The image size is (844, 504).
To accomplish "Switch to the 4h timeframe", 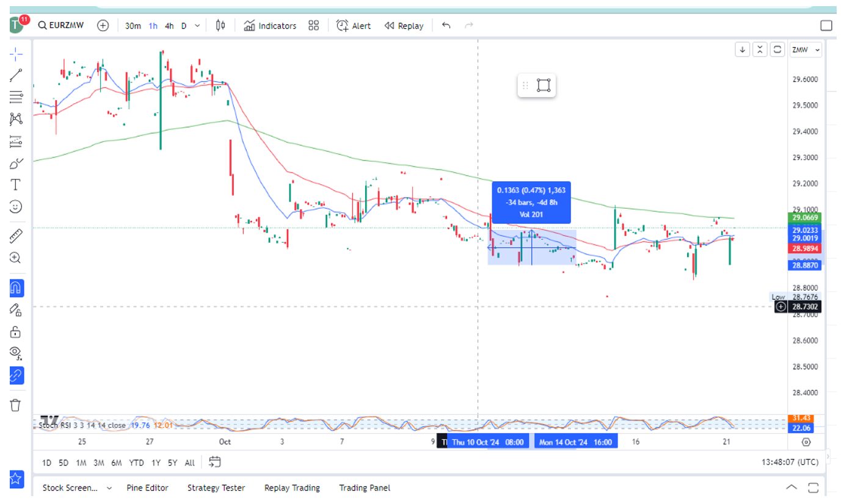I will click(169, 26).
